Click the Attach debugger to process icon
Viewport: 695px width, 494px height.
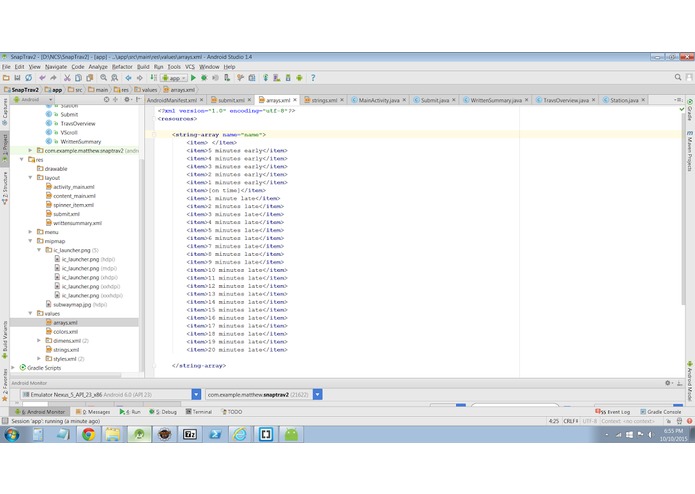tap(227, 78)
